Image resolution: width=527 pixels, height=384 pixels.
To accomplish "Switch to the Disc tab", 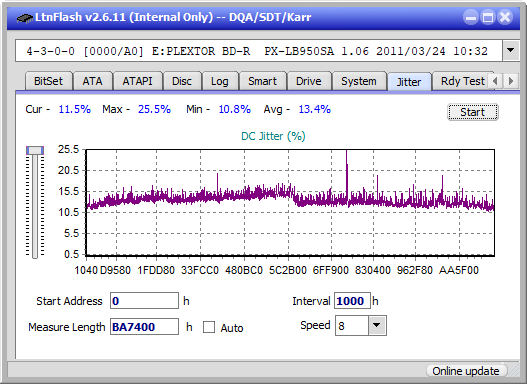I will click(x=182, y=81).
